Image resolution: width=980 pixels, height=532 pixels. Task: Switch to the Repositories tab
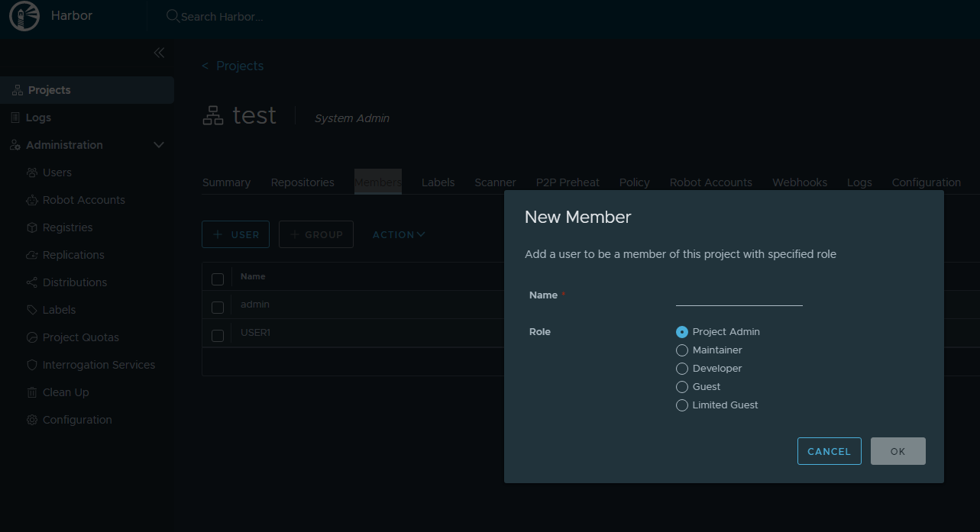(302, 182)
